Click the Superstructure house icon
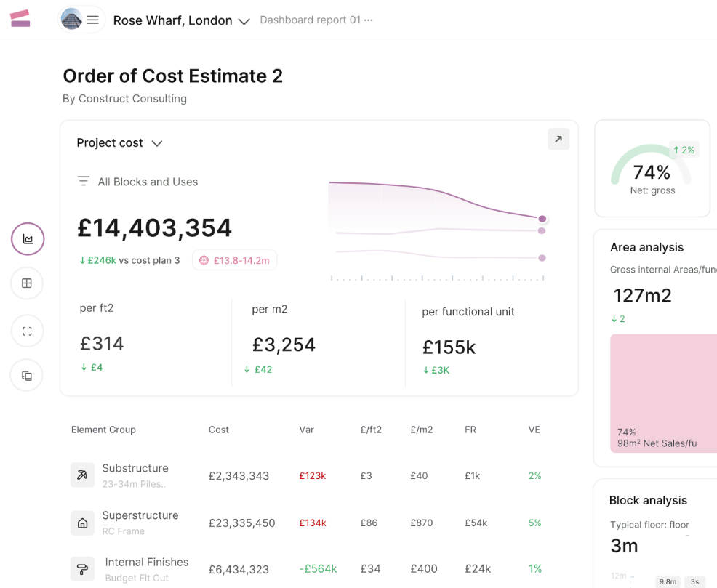 (x=82, y=523)
